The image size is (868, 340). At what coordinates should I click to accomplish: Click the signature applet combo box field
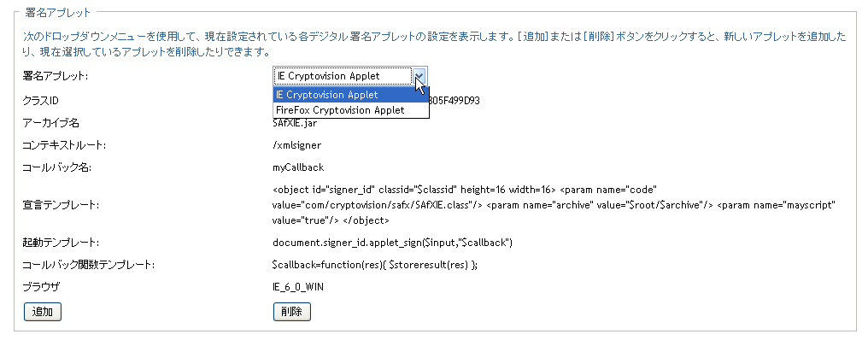coord(350,76)
